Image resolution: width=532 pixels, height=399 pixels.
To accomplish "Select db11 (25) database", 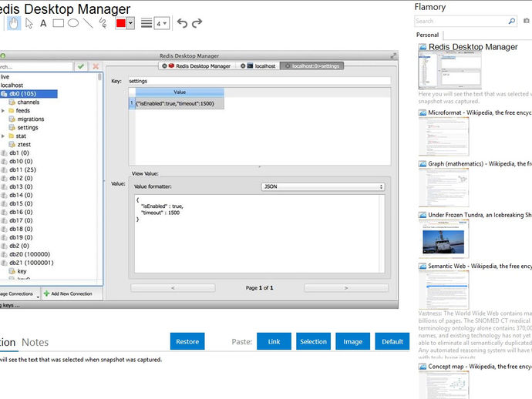I will coord(22,169).
